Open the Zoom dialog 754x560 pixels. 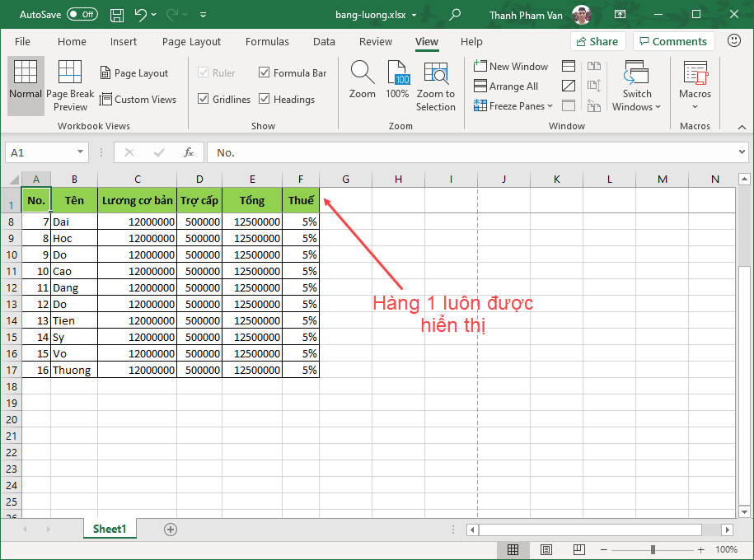(362, 80)
